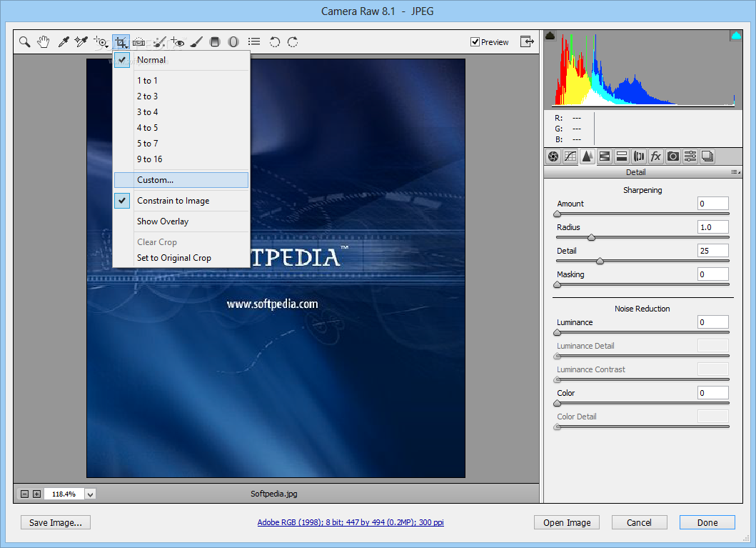756x548 pixels.
Task: Open the HSL / Grayscale tab
Action: pyautogui.click(x=605, y=156)
